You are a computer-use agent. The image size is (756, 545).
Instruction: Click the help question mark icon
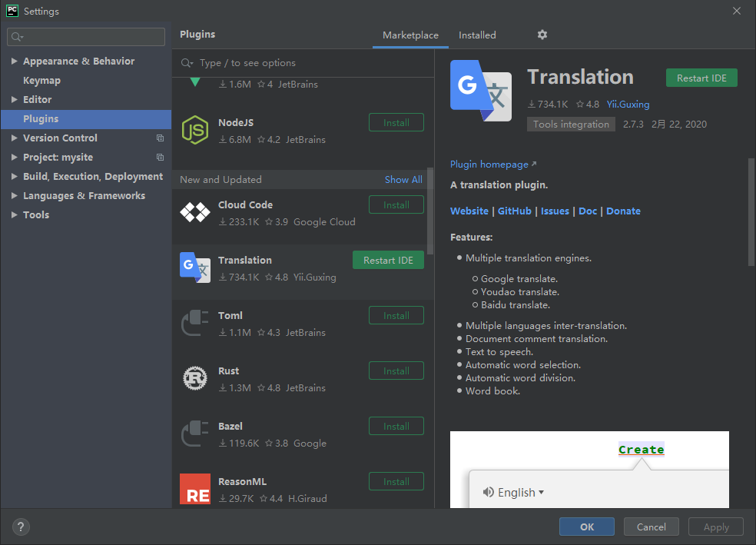20,527
